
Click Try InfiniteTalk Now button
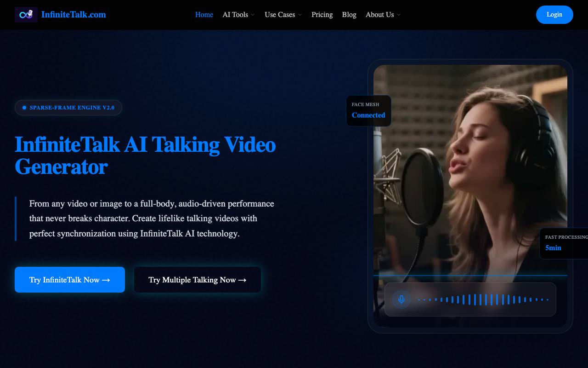pos(70,280)
